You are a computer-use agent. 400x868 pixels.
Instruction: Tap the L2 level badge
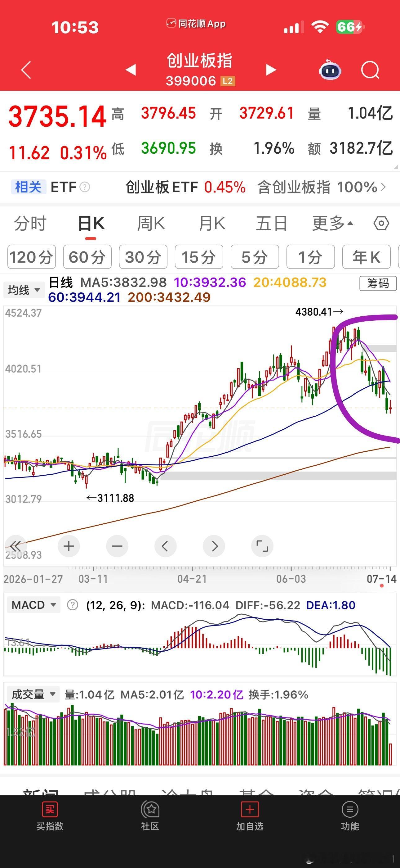point(228,81)
